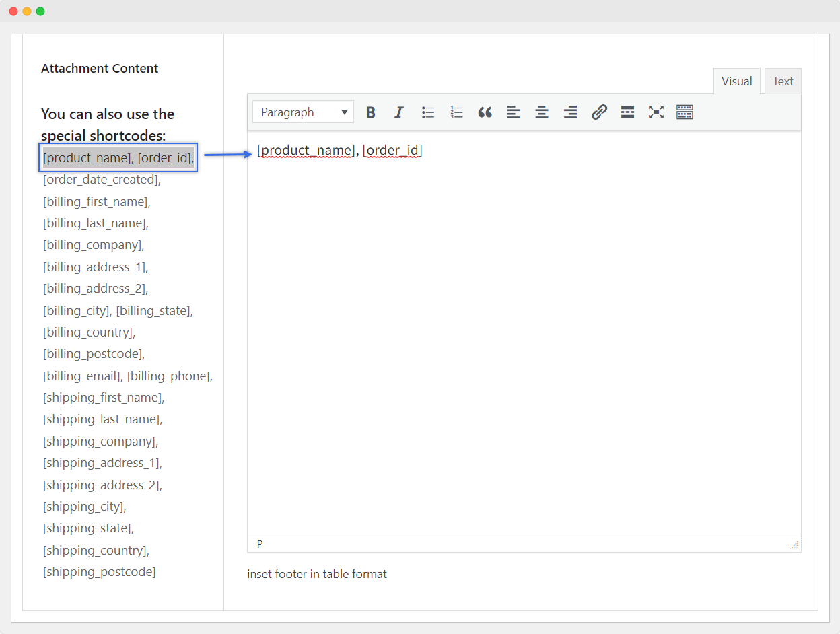
Task: Insert a numbered list
Action: [456, 112]
